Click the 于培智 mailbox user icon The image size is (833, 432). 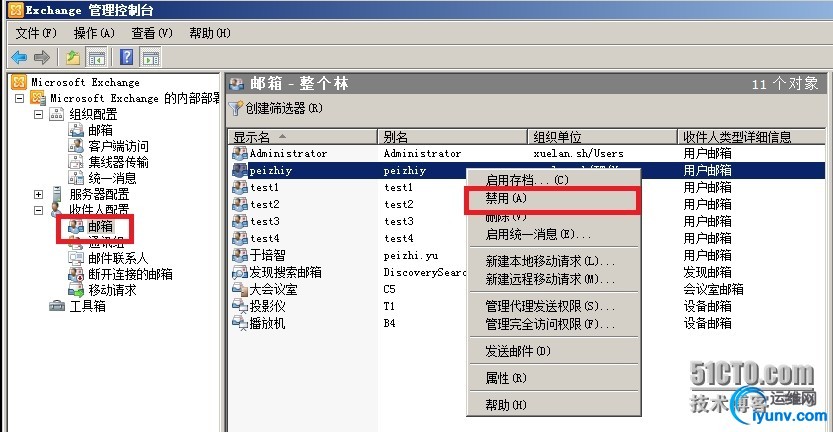pyautogui.click(x=240, y=256)
